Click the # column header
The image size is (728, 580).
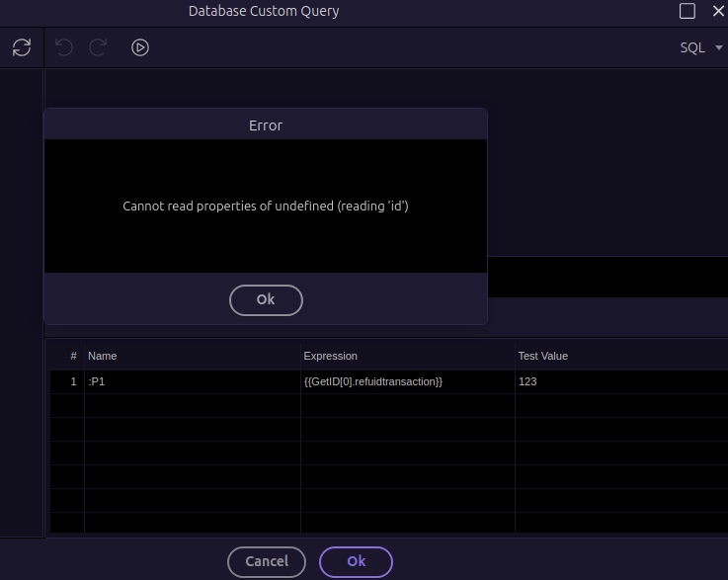(67, 356)
